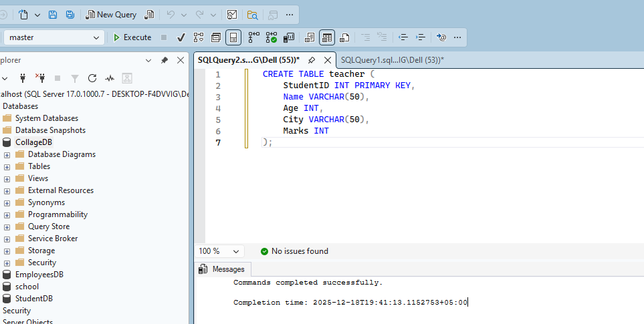Click the Save file icon

pos(52,14)
